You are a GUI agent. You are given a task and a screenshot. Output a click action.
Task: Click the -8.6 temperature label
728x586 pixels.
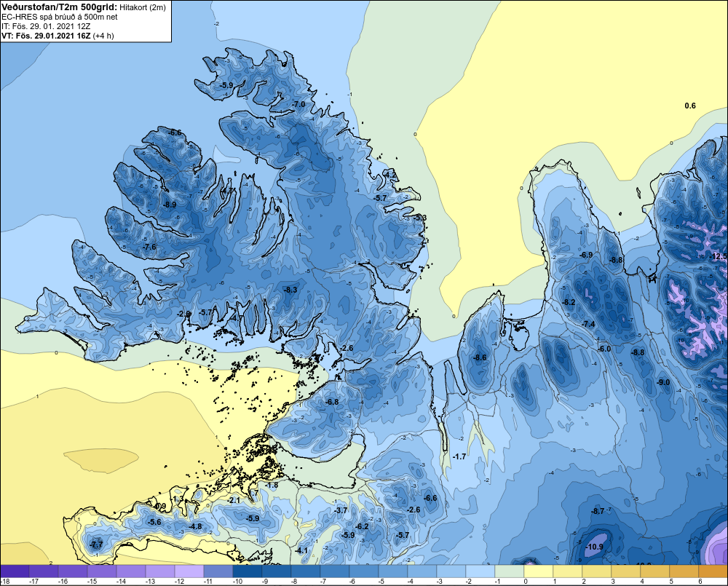[x=480, y=357]
